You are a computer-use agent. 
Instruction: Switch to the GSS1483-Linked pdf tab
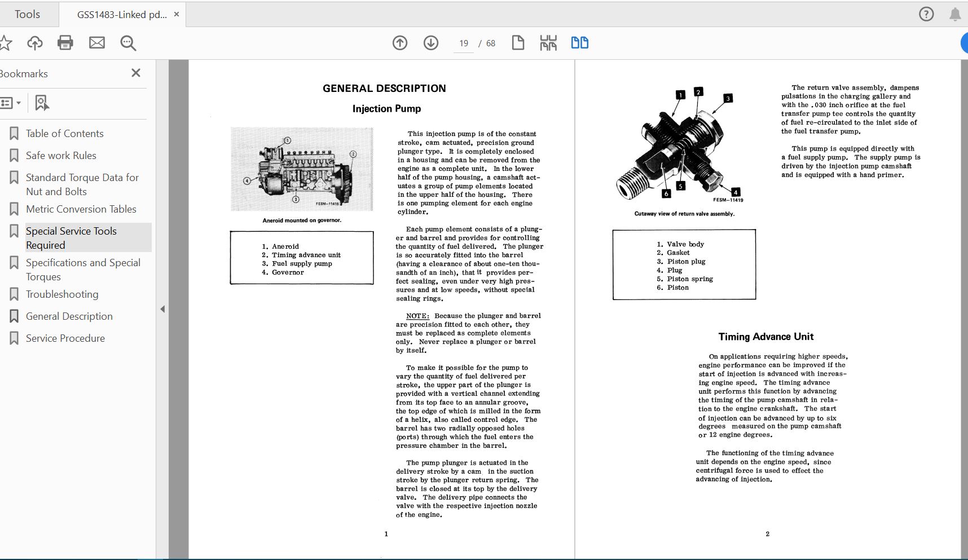121,15
